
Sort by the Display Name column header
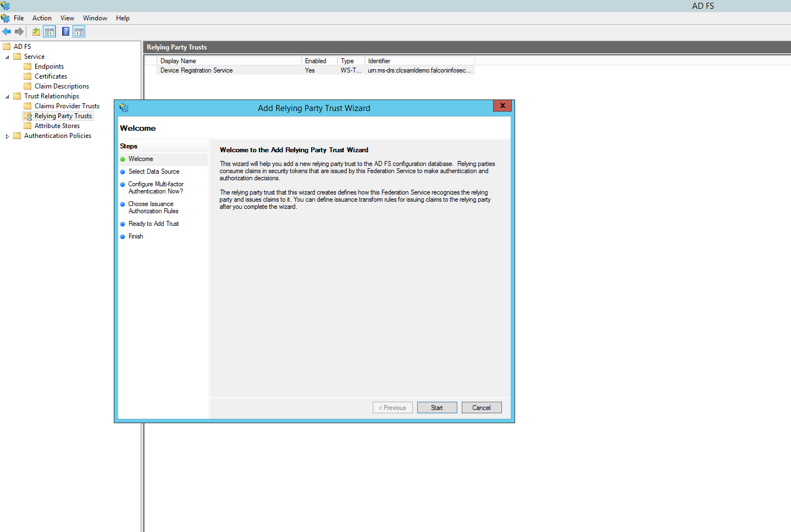(x=229, y=61)
